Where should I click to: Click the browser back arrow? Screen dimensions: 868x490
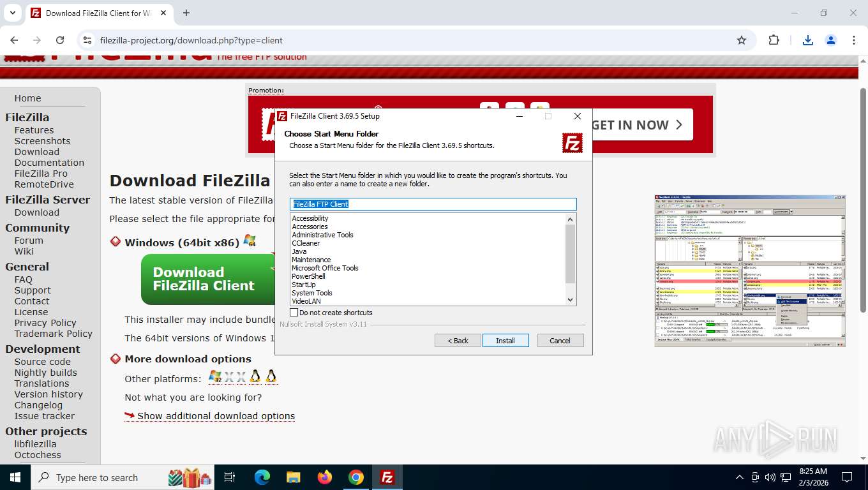(14, 40)
